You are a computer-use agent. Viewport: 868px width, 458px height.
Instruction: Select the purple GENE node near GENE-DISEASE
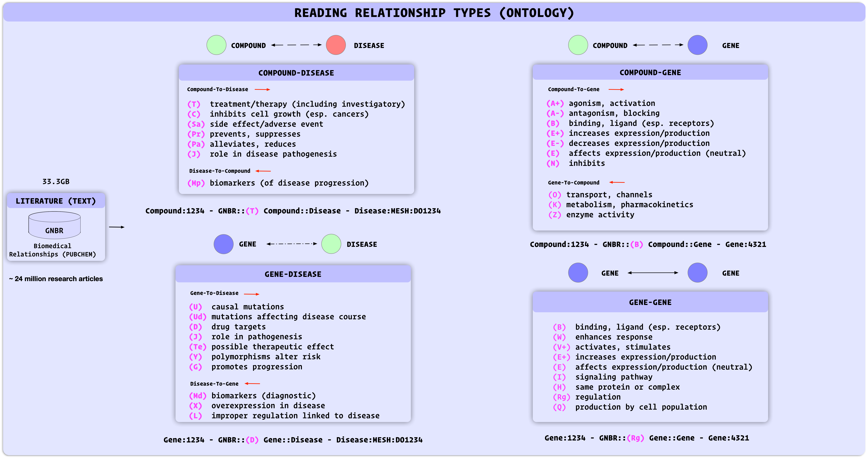(224, 244)
